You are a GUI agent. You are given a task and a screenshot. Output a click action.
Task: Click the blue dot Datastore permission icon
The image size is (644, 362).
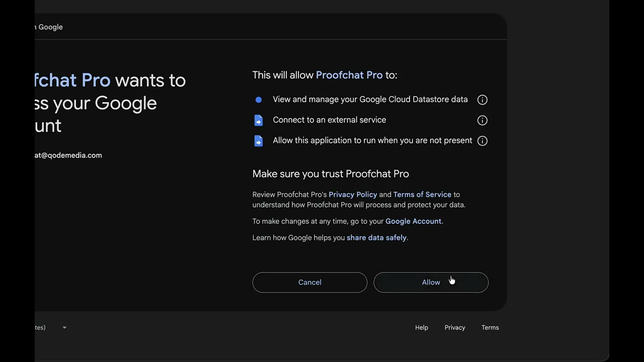click(x=259, y=100)
